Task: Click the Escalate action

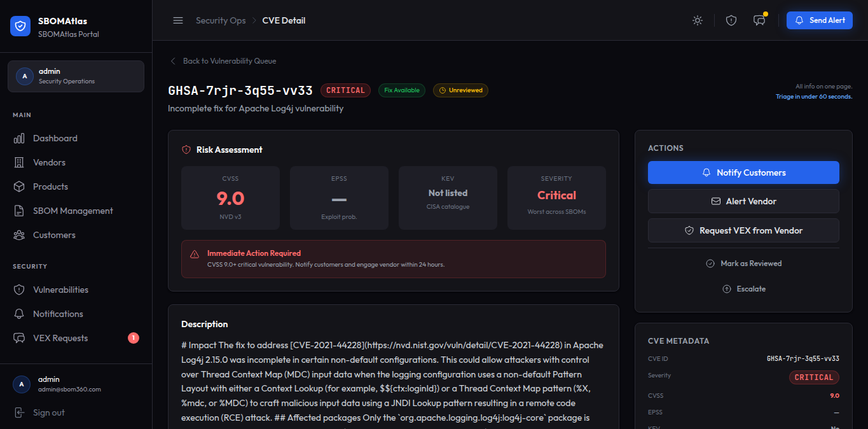Action: point(743,289)
